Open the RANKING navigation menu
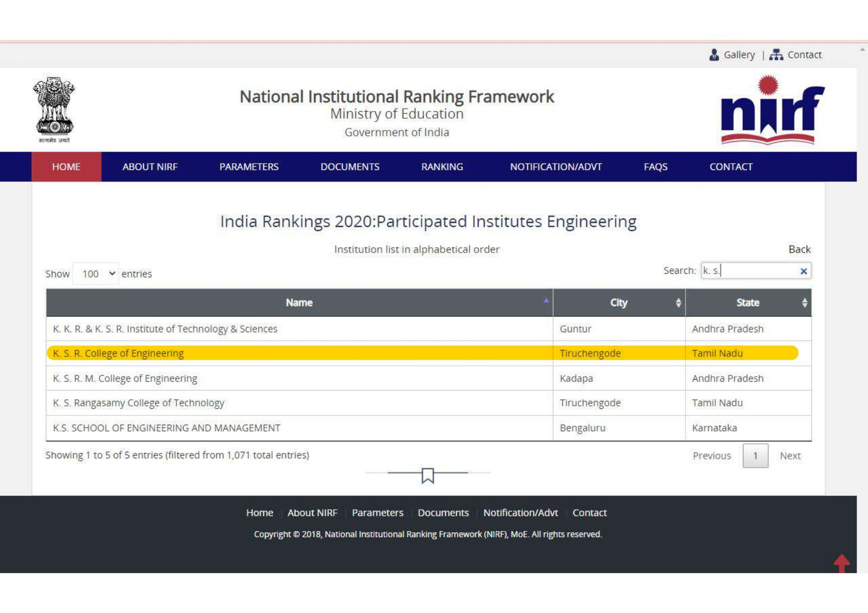 tap(442, 167)
